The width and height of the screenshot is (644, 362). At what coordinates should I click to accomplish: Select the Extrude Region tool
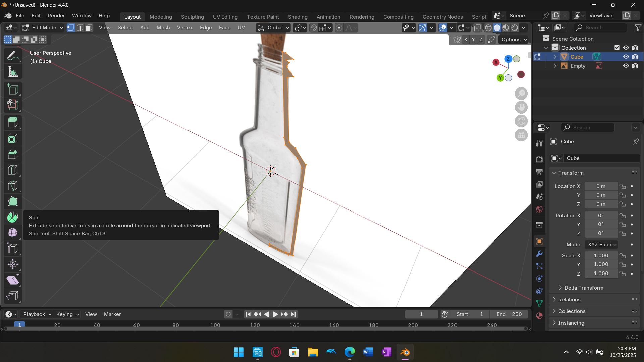coord(13,122)
